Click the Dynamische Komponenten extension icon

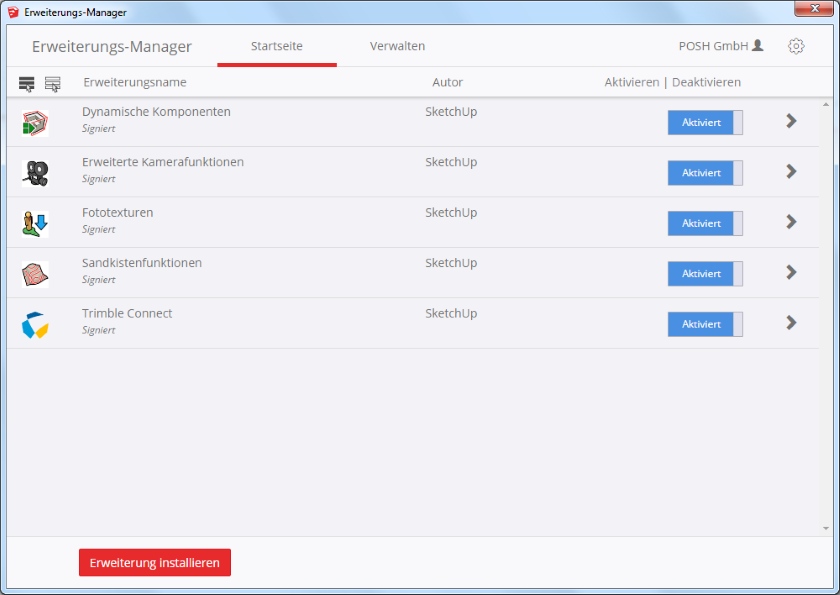click(x=35, y=122)
